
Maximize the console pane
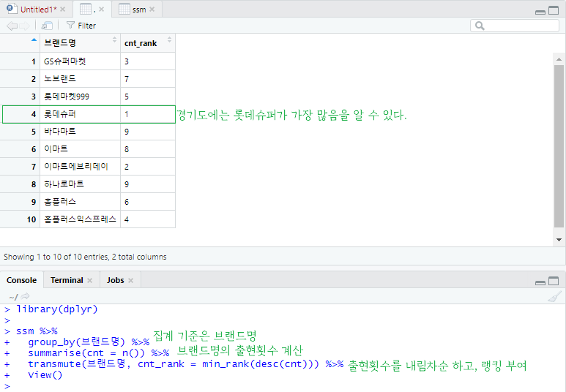(x=554, y=281)
